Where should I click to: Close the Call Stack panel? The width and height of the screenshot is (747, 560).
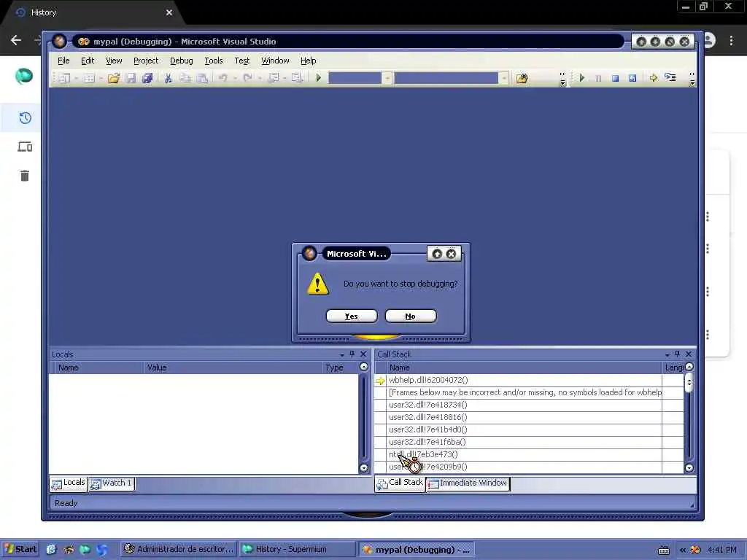click(689, 354)
